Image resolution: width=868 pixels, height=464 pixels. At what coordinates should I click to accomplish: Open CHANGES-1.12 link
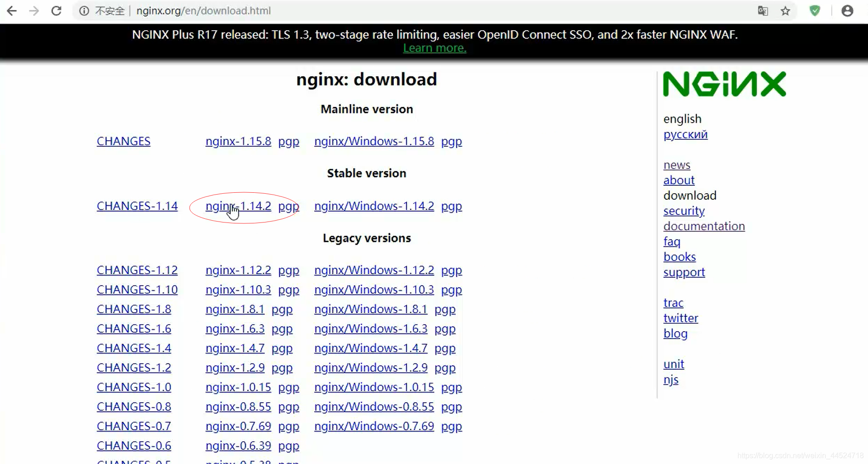click(137, 270)
